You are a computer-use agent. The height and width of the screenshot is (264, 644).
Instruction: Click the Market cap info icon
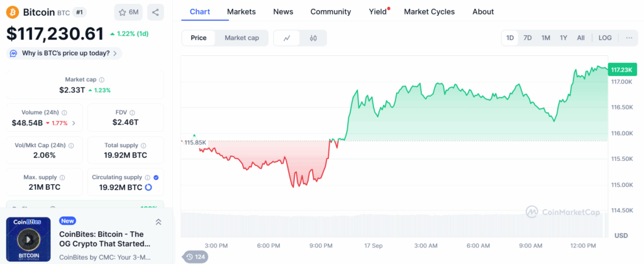(102, 80)
